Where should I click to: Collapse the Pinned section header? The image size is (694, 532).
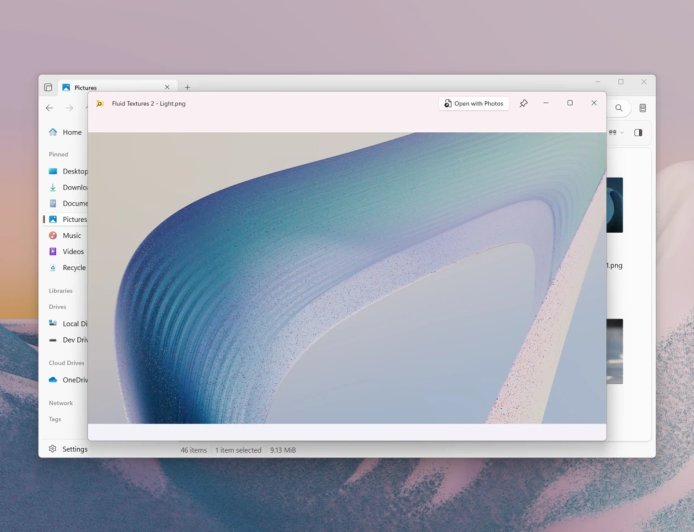pos(58,154)
